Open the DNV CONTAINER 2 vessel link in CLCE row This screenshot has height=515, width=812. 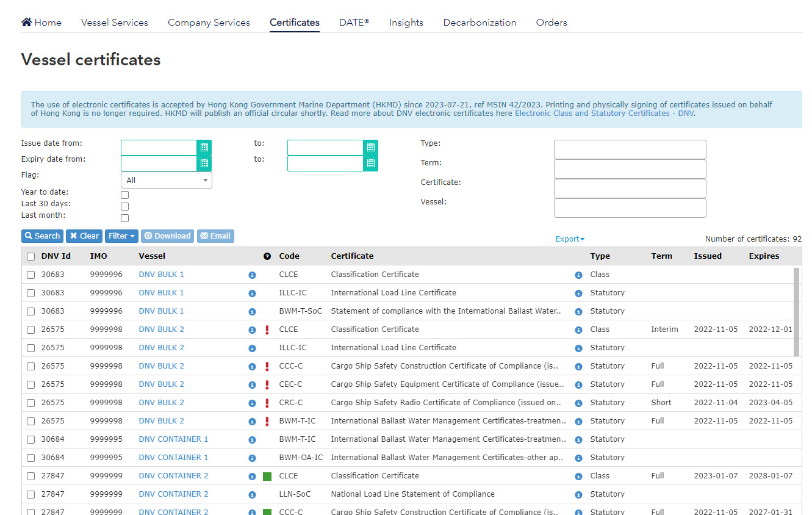pos(173,476)
